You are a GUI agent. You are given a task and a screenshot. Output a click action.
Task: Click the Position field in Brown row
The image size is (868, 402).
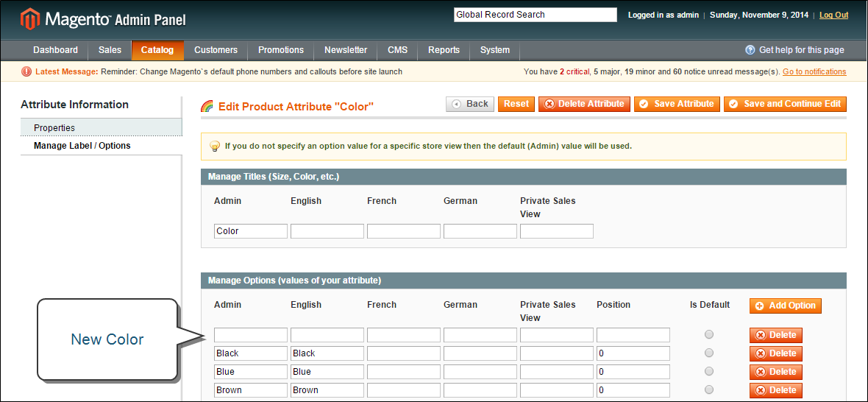[633, 389]
